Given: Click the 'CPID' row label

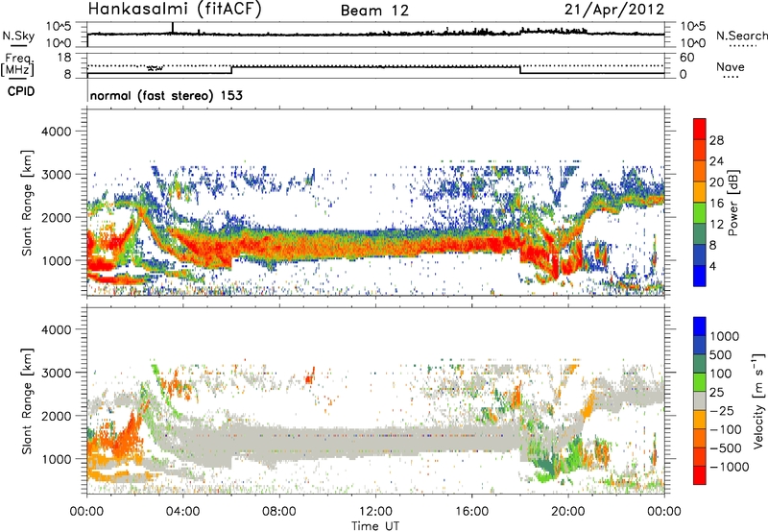Looking at the screenshot, I should (21, 91).
